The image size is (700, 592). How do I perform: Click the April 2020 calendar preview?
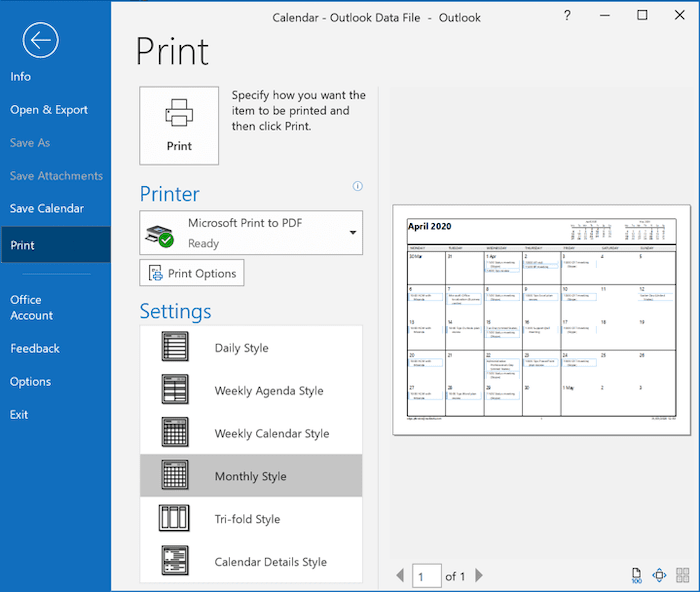542,320
